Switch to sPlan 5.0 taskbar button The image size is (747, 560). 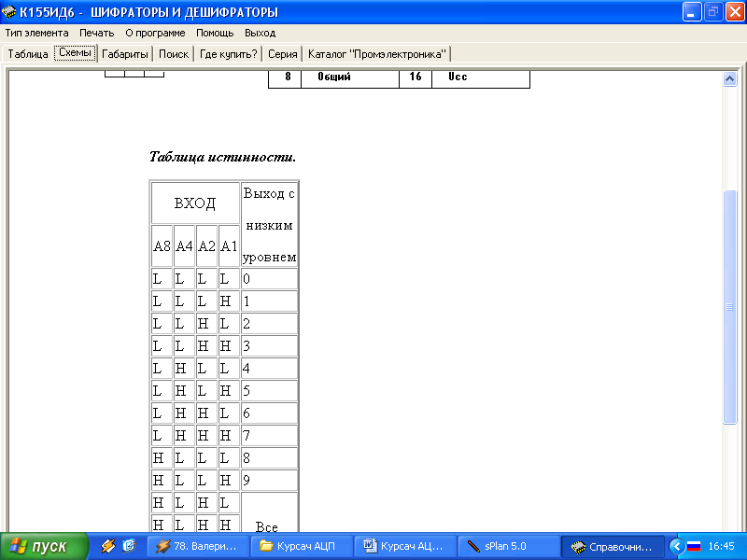(x=509, y=546)
